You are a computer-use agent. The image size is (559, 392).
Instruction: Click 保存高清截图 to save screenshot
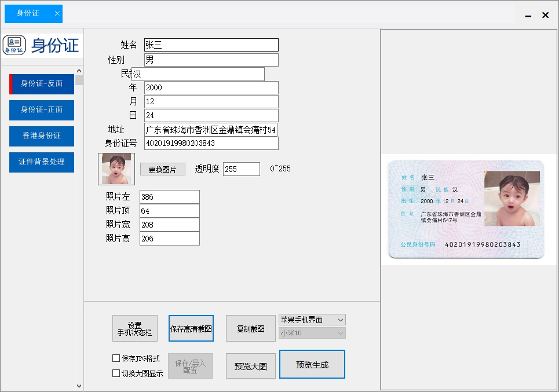pos(191,328)
